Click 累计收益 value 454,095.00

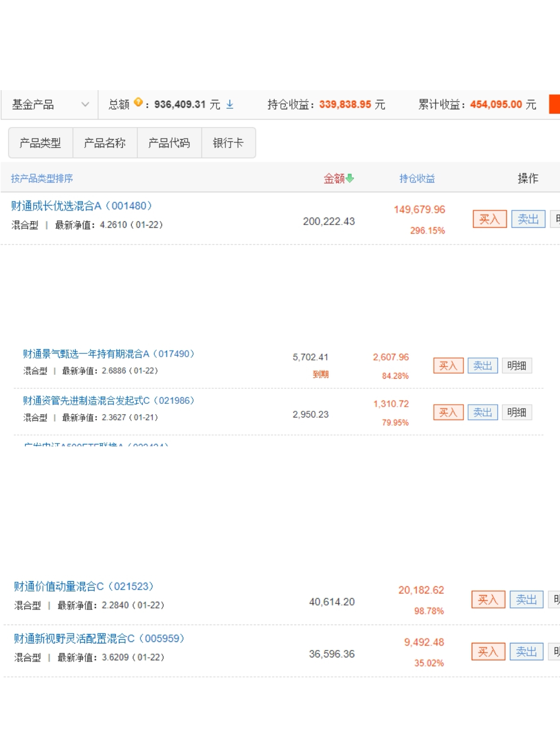click(496, 105)
